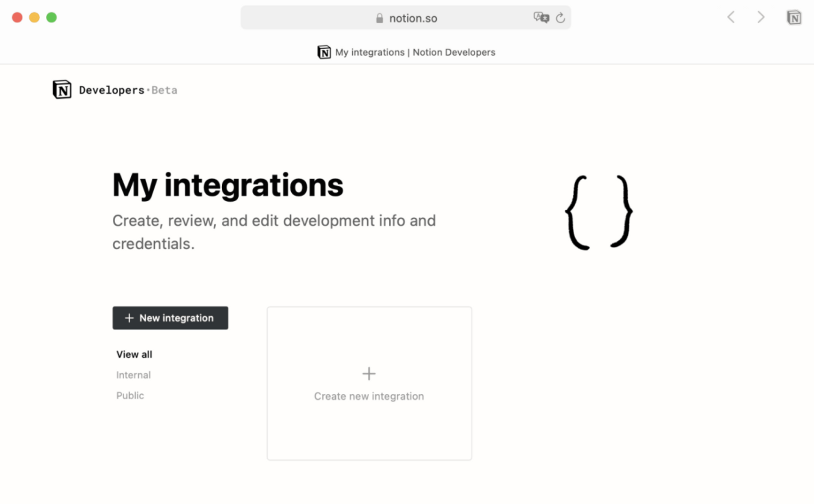Switch to the My integrations tab
The image size is (814, 504).
pyautogui.click(x=407, y=52)
